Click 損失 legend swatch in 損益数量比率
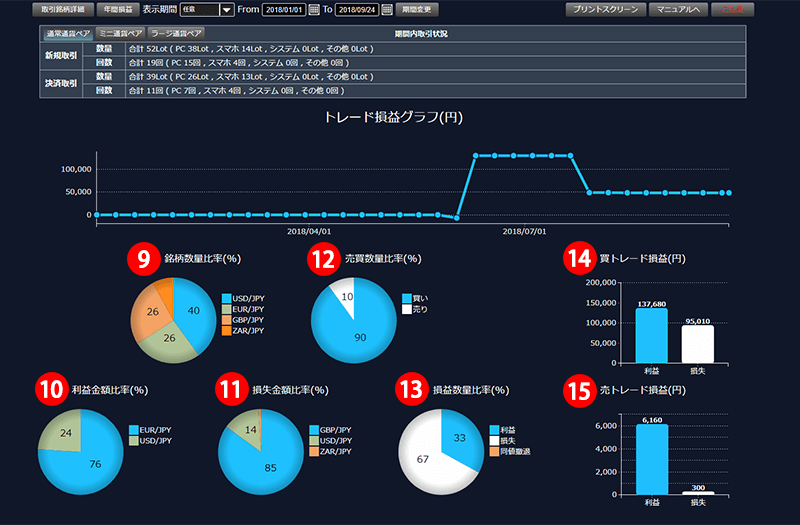800x525 pixels. pos(494,441)
